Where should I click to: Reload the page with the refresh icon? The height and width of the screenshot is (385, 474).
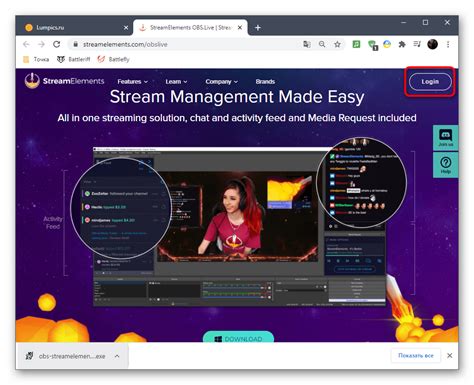(x=57, y=44)
